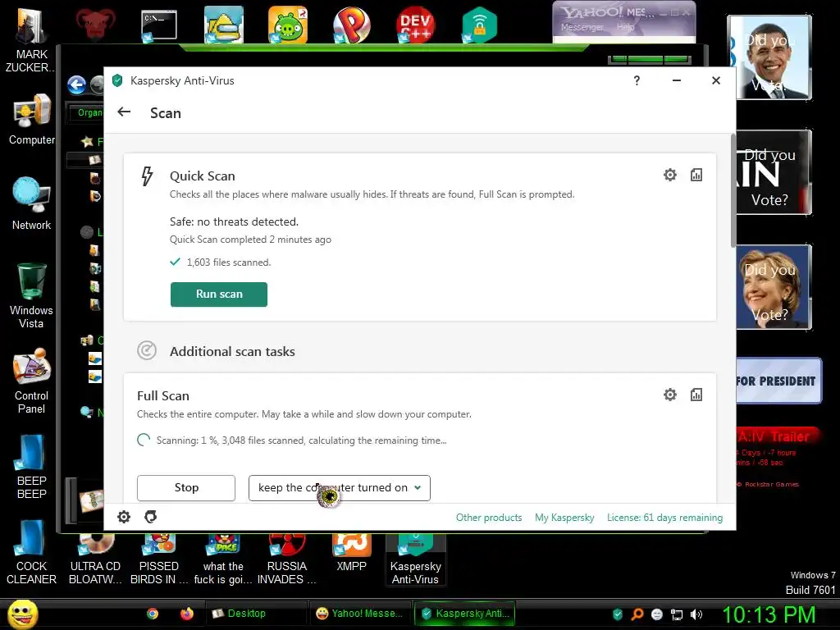Select the Computer desktop icon
840x630 pixels.
pyautogui.click(x=32, y=119)
